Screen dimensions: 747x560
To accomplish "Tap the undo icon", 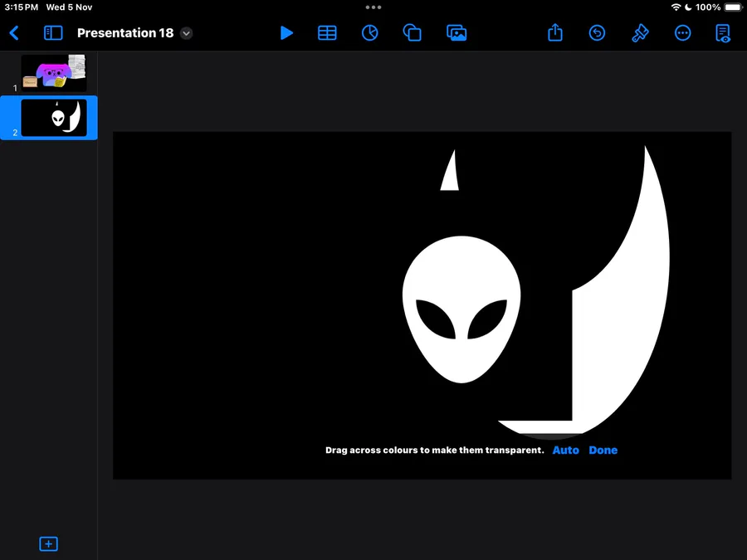I will coord(597,33).
